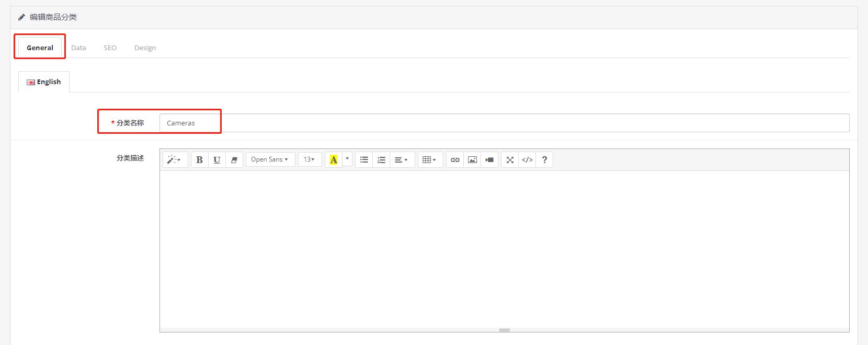Insert an unordered bullet list
Image resolution: width=868 pixels, height=345 pixels.
[364, 160]
